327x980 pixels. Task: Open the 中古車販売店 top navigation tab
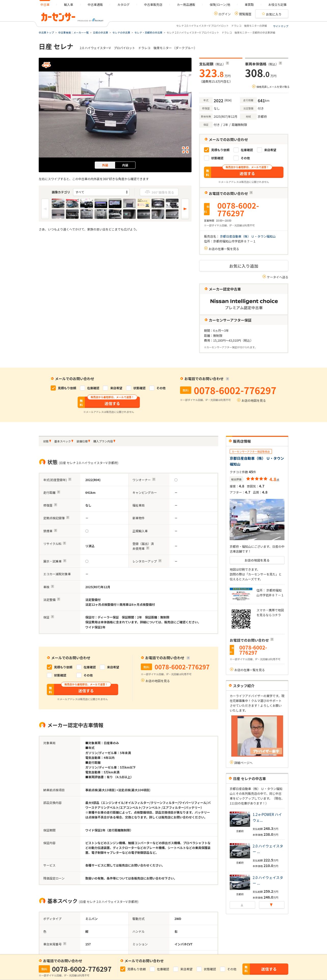click(153, 5)
